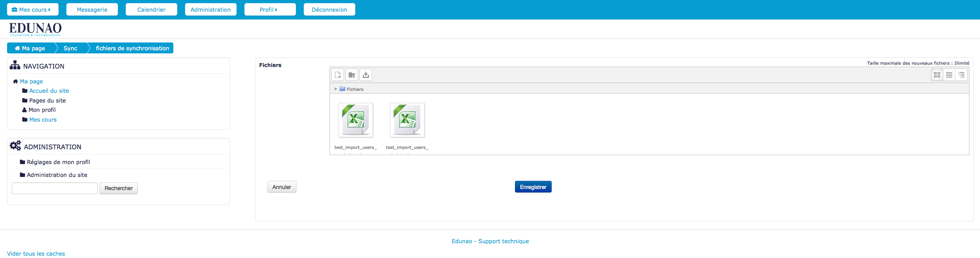Click the download all files icon
980x258 pixels.
pos(366,75)
